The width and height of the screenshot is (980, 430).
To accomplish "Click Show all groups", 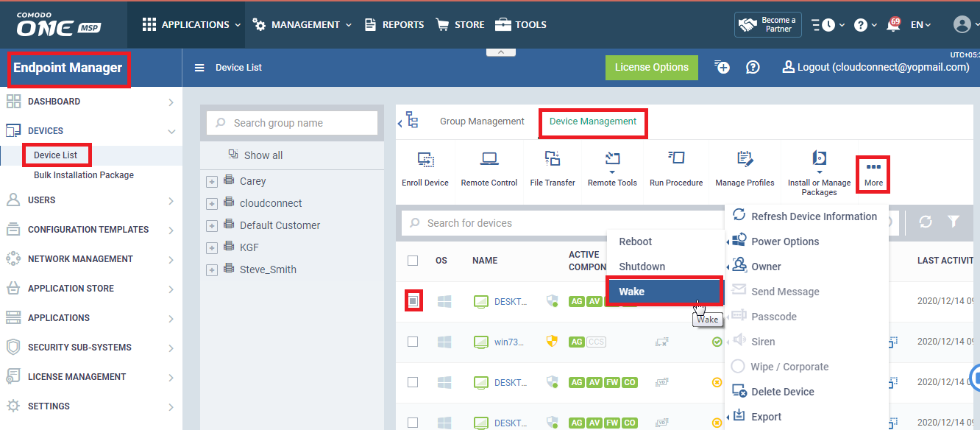I will coord(255,155).
